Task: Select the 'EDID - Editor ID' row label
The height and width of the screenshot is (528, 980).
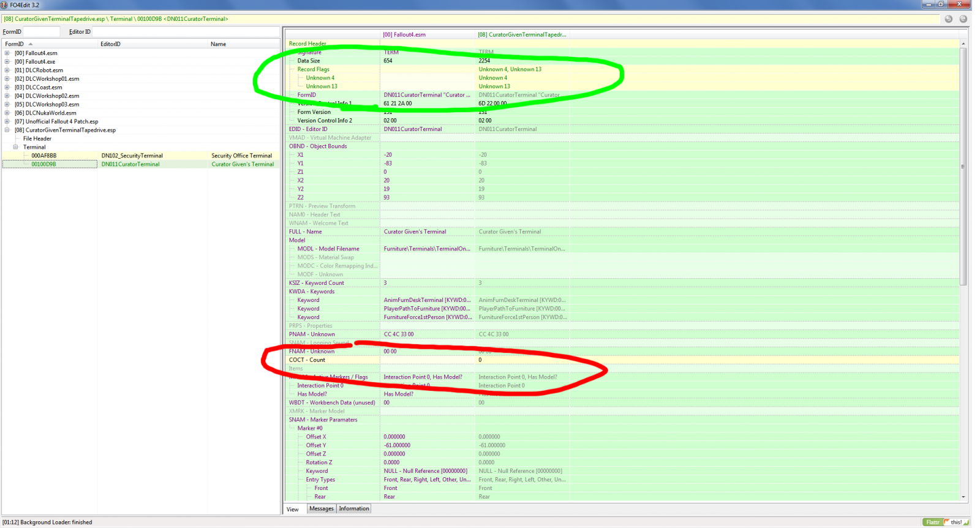Action: 308,129
